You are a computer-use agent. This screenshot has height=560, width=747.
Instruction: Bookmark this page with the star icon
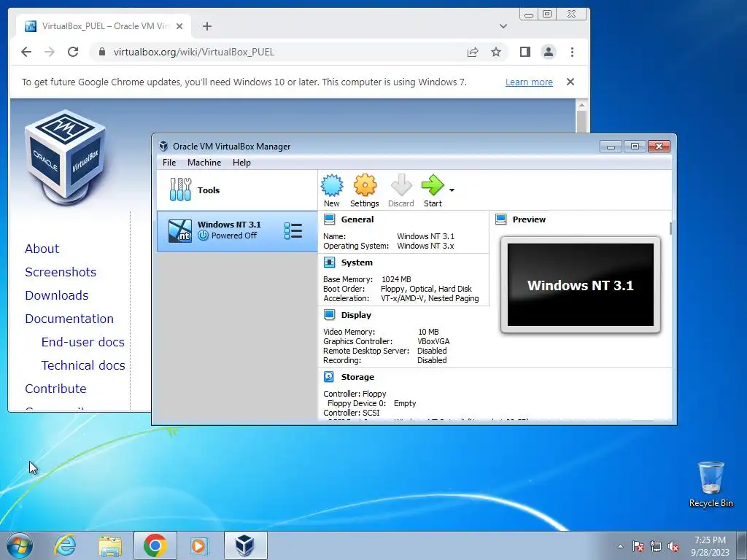click(496, 52)
